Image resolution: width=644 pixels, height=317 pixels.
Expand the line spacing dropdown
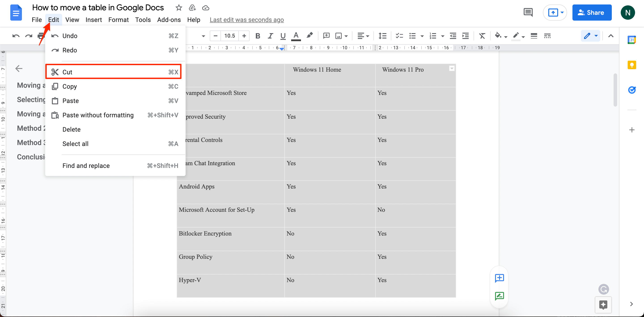pyautogui.click(x=381, y=36)
